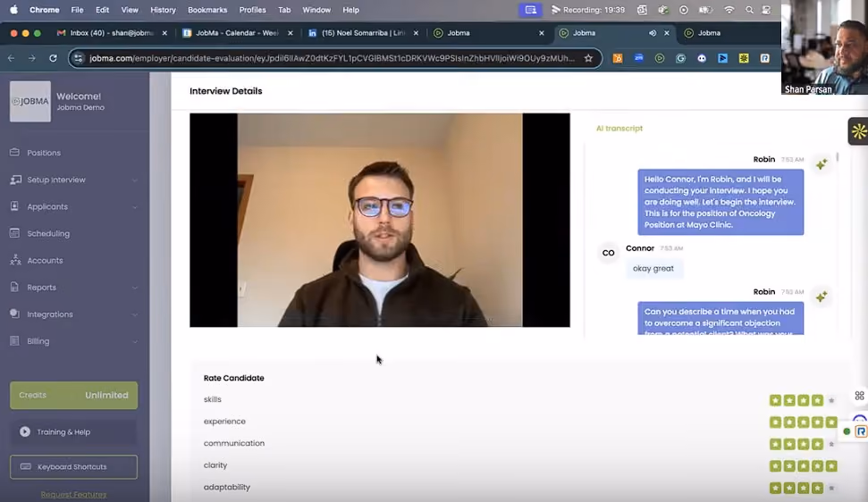Click the JOBMA logo
868x502 pixels.
30,102
